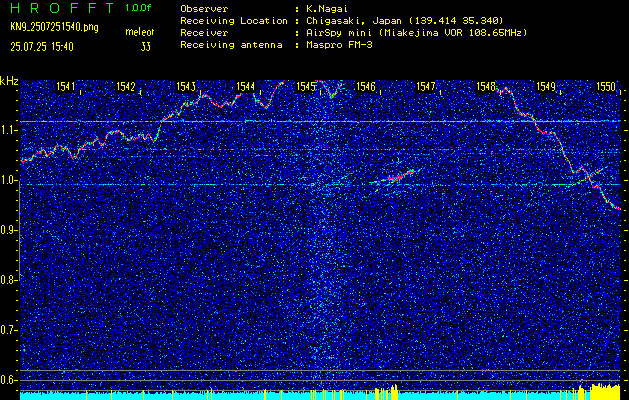629x400 pixels.
Task: Click yellow power spike cluster below 1546
Action: pos(386,392)
